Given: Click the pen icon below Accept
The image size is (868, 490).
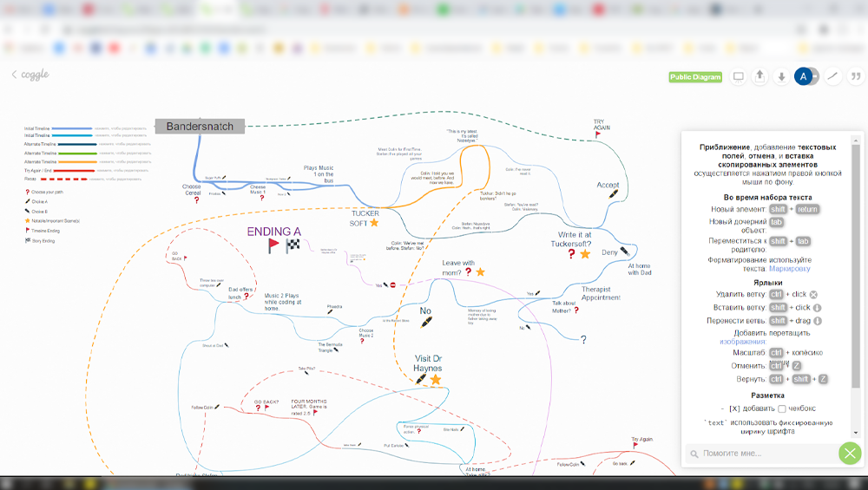Looking at the screenshot, I should 614,194.
